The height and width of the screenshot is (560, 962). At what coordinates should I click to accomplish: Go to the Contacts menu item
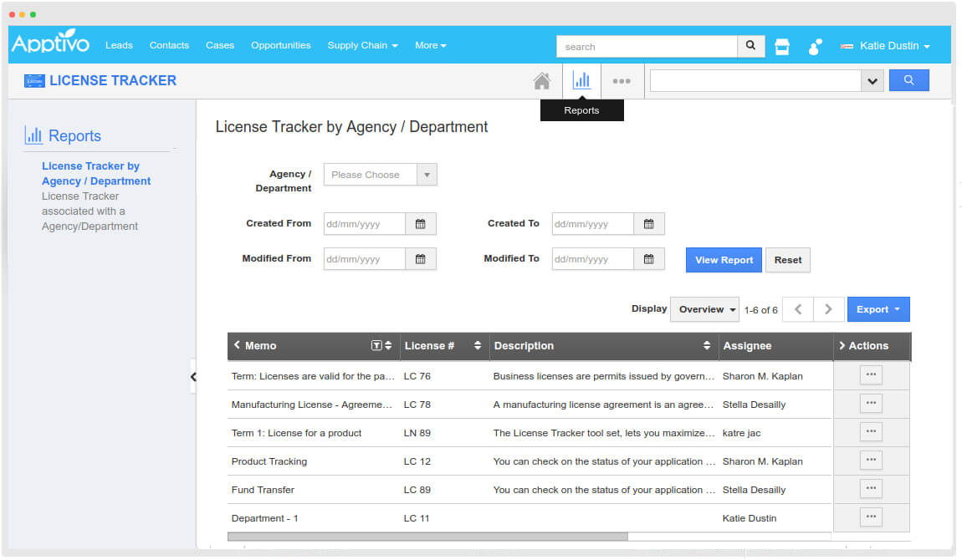point(169,46)
